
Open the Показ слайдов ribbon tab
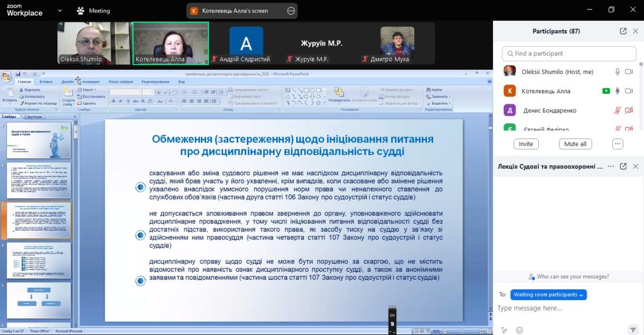[120, 81]
